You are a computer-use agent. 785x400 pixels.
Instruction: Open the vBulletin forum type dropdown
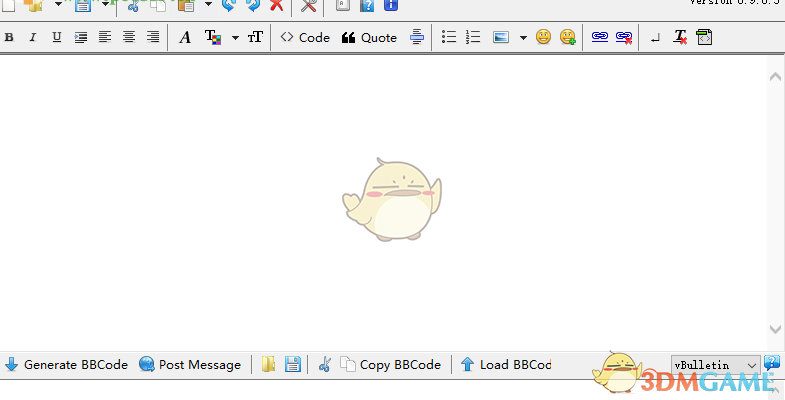[715, 365]
